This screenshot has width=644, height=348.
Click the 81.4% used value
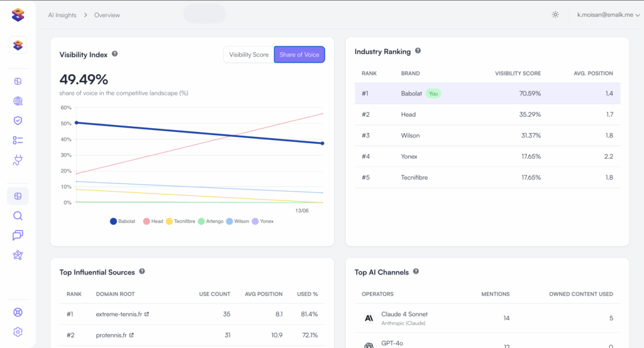coord(309,314)
